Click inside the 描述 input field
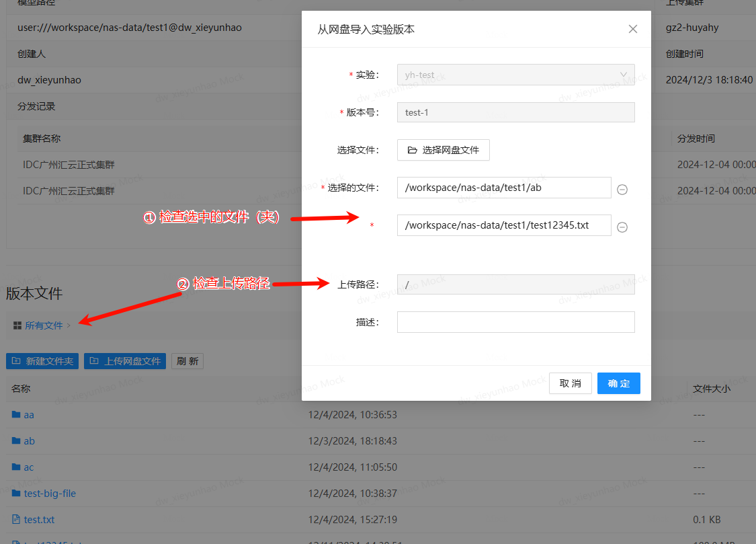 click(x=515, y=321)
